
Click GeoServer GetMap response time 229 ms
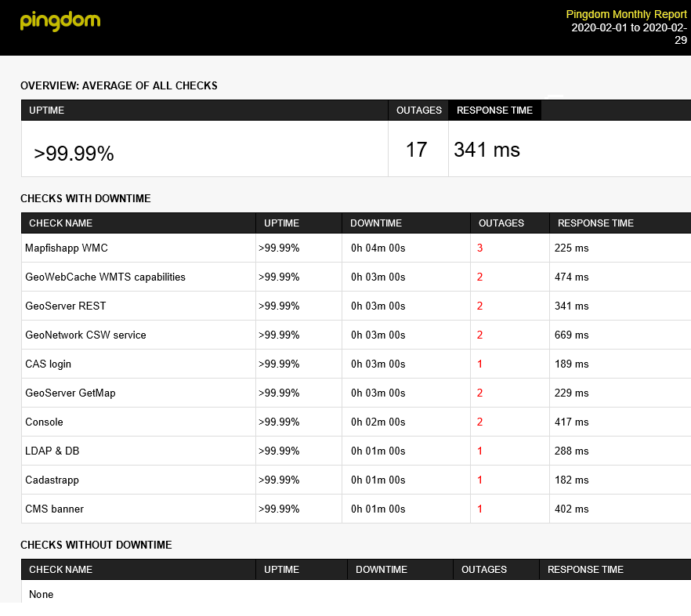coord(572,393)
